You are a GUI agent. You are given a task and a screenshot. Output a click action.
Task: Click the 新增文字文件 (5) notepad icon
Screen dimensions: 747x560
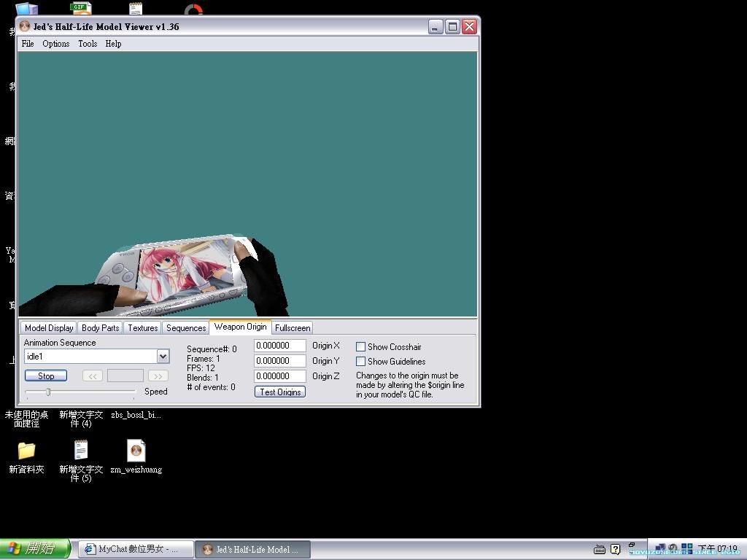click(81, 450)
